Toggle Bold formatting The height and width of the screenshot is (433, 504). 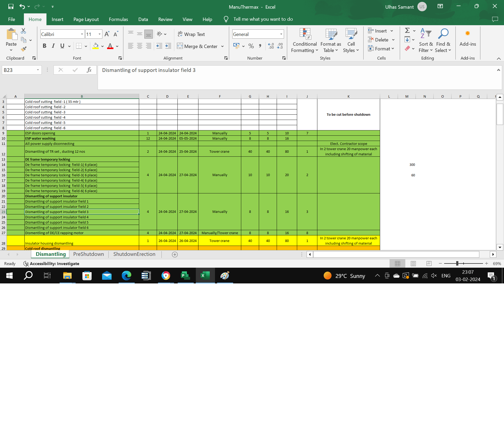click(x=44, y=46)
